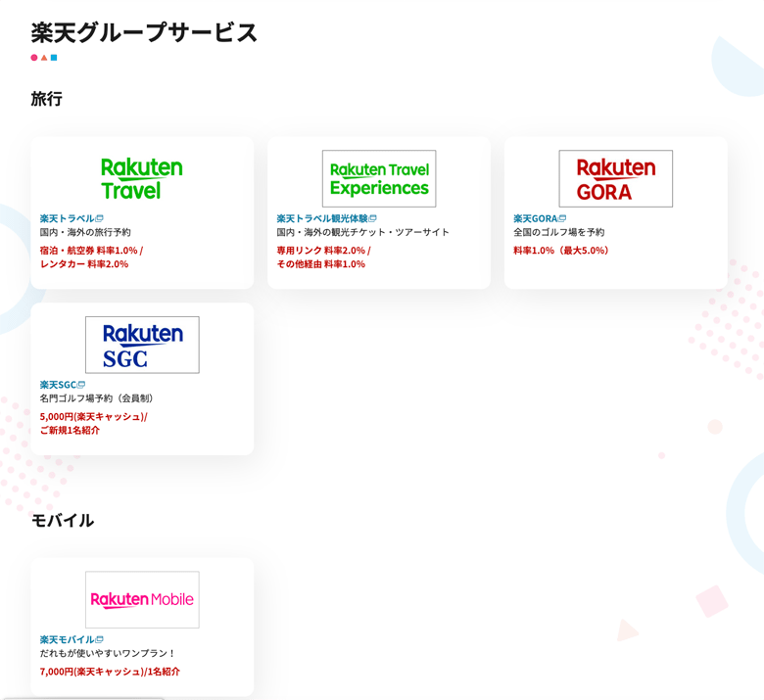This screenshot has height=700, width=764.
Task: Click the Rakuten GORA logo
Action: pos(616,179)
